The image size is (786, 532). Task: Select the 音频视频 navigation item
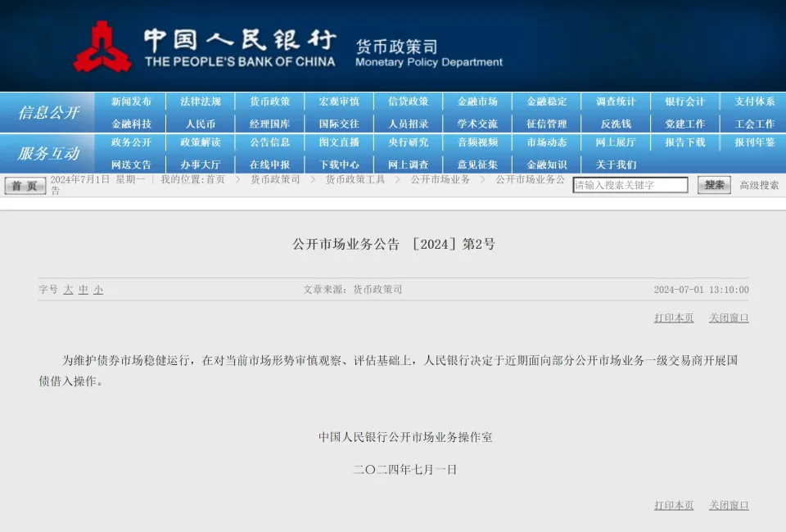pos(477,142)
